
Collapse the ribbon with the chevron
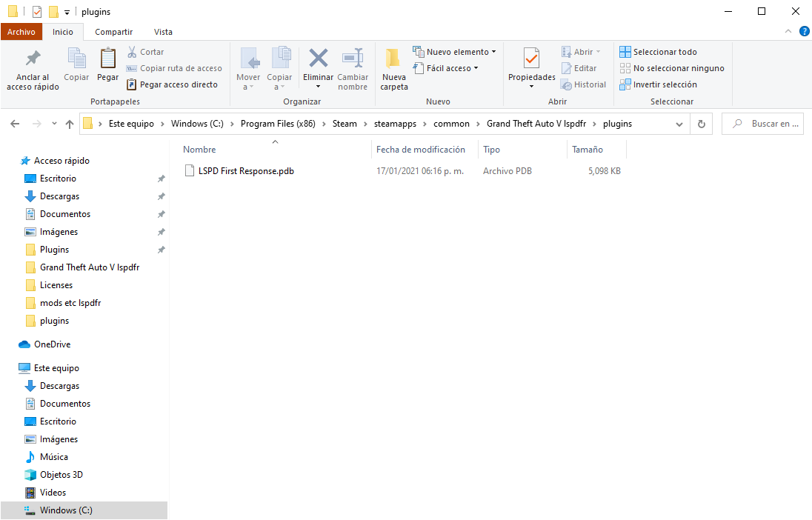coord(788,32)
